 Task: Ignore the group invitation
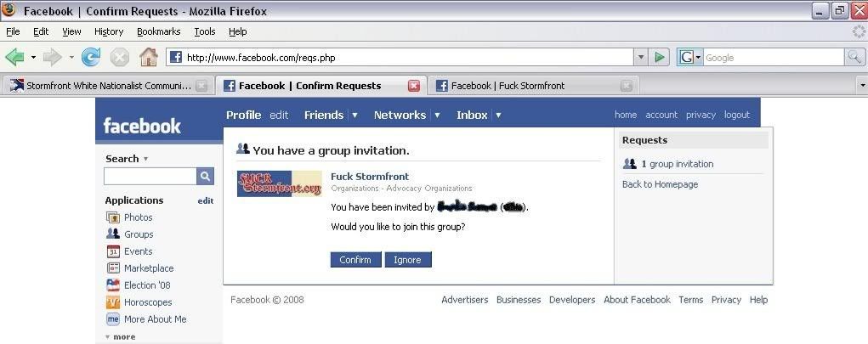pos(407,259)
